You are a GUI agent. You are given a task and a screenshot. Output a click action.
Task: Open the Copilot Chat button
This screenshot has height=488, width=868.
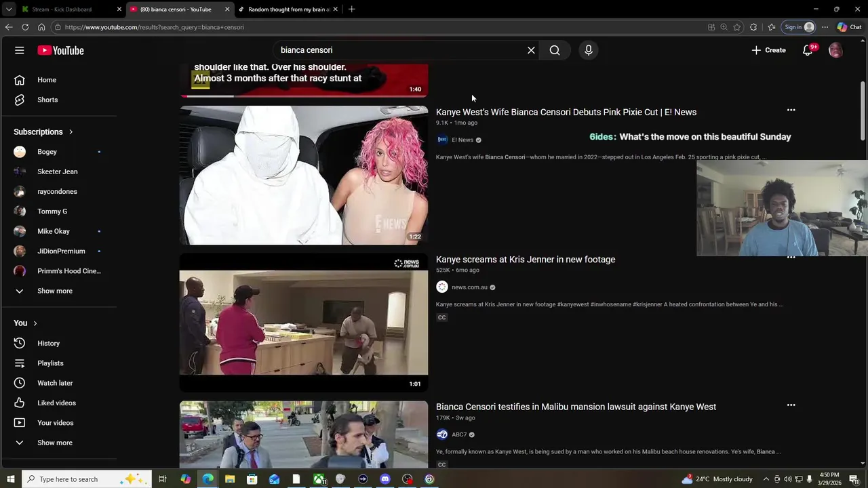point(849,27)
